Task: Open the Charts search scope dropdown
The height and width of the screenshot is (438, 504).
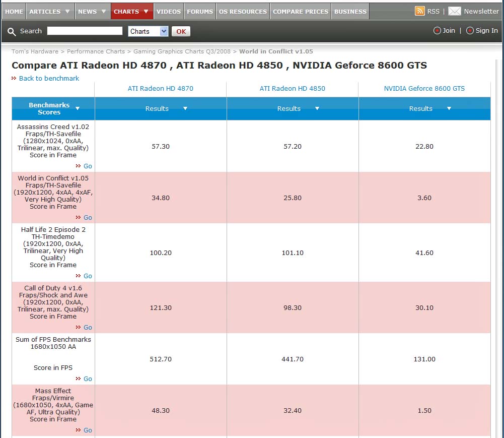Action: click(148, 31)
